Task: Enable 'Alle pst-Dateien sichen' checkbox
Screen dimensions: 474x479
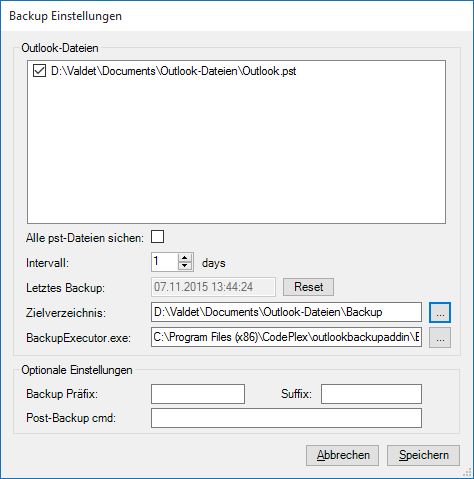Action: click(157, 237)
